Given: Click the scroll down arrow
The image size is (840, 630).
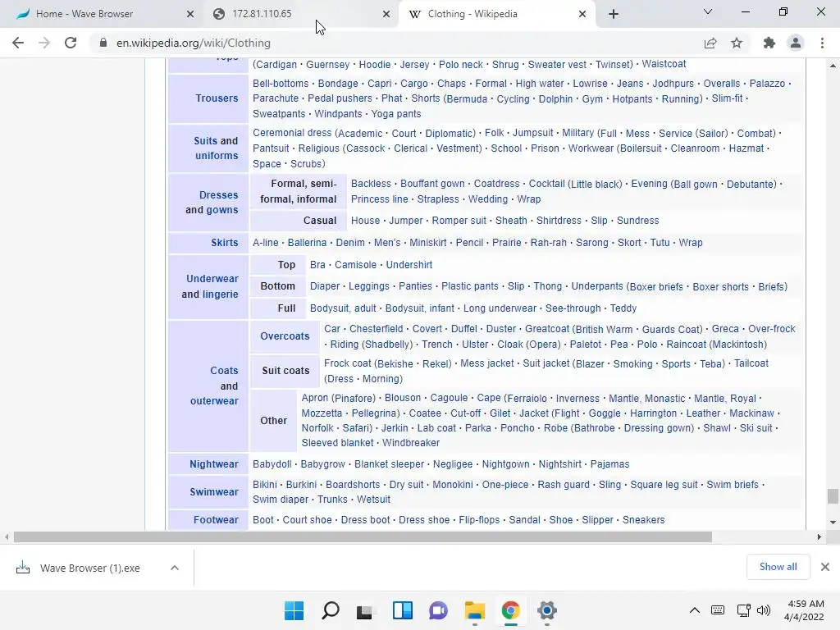Looking at the screenshot, I should [832, 523].
